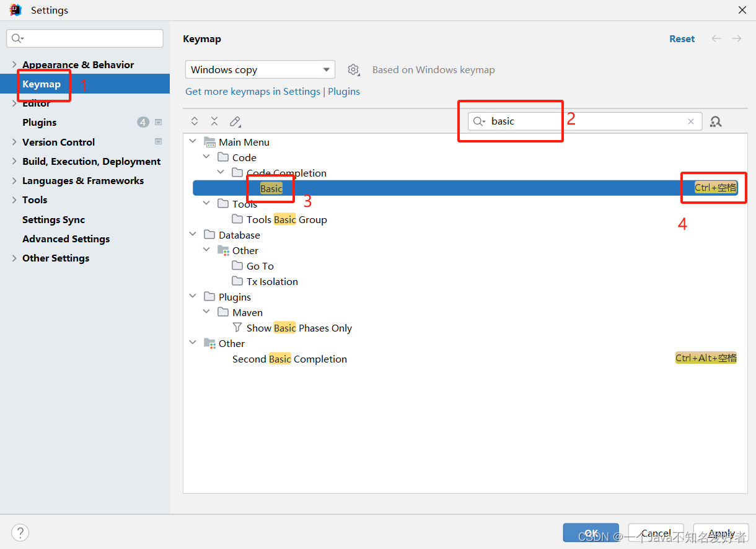Click the Plugins update count badge
This screenshot has width=756, height=549.
coord(143,123)
